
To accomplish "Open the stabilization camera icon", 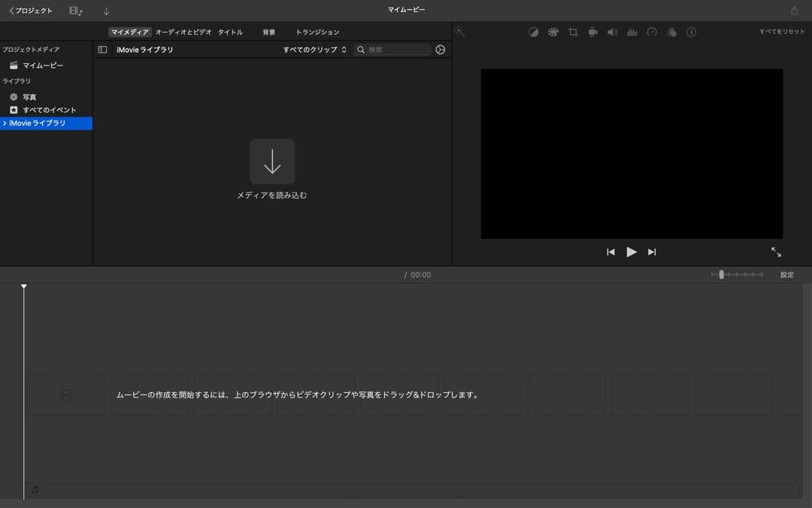I will pos(592,32).
